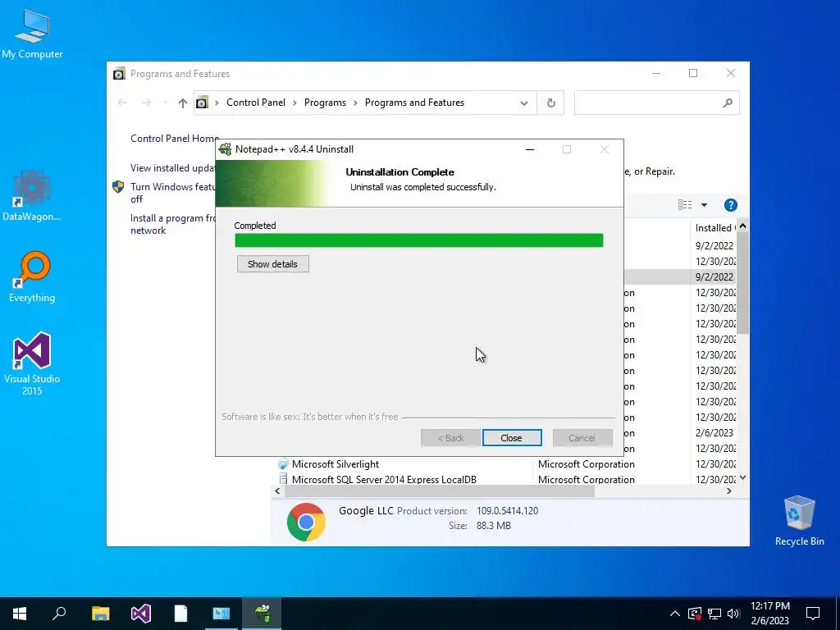
Task: Open File Explorer from taskbar
Action: pos(100,614)
